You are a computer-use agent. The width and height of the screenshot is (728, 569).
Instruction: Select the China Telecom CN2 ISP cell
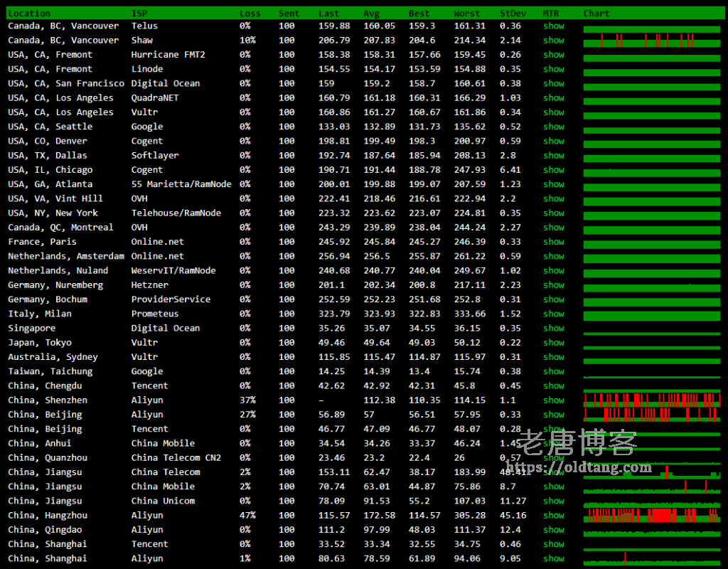[176, 458]
